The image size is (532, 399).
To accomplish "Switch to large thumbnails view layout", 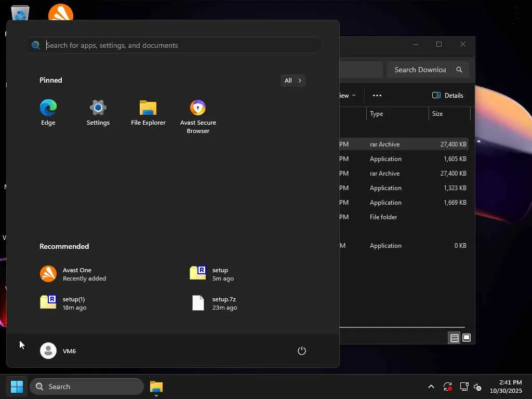I will pyautogui.click(x=467, y=338).
